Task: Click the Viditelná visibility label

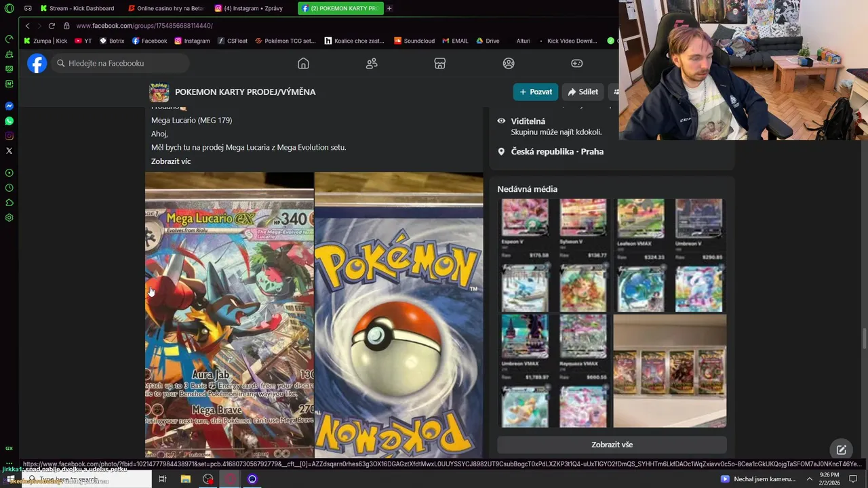Action: [x=528, y=121]
